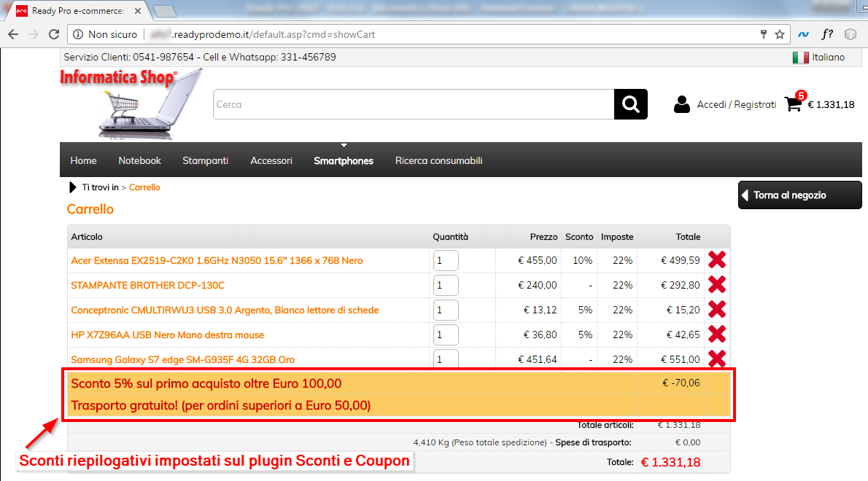Click the user account silhouette icon
The image size is (868, 481).
click(682, 104)
